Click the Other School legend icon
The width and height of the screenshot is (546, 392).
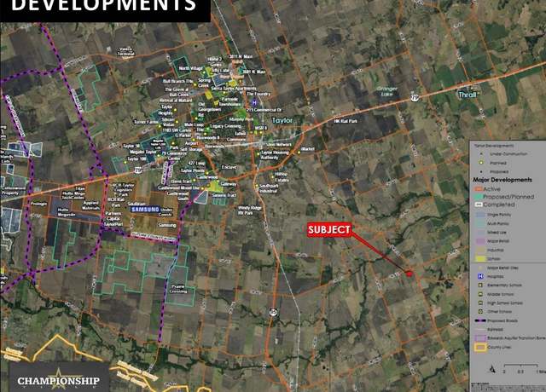click(x=481, y=312)
